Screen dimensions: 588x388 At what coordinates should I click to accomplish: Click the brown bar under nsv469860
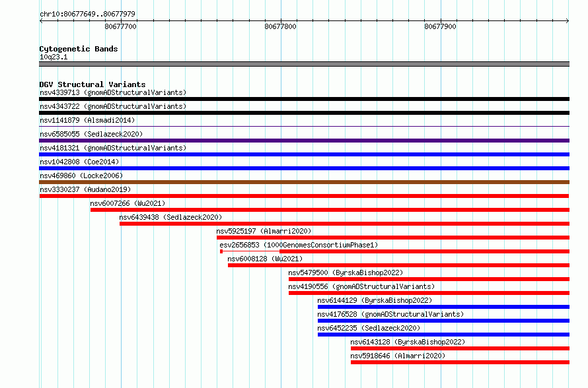pos(304,182)
